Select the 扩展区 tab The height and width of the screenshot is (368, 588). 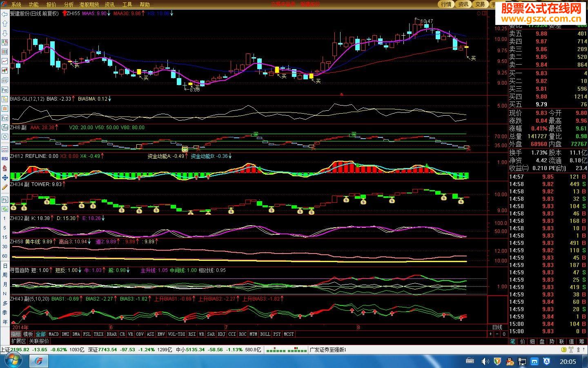18,341
